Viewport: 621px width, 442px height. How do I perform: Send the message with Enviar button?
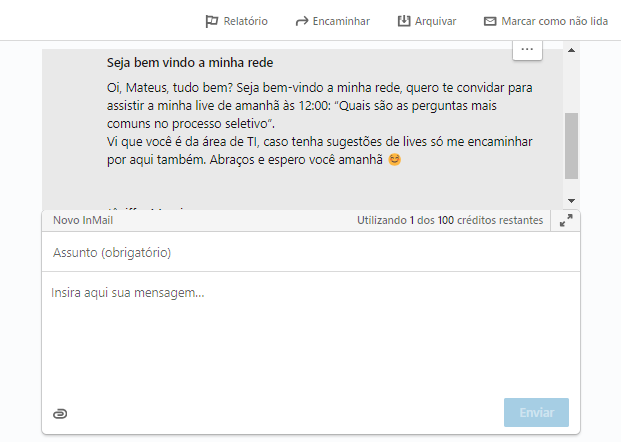536,412
